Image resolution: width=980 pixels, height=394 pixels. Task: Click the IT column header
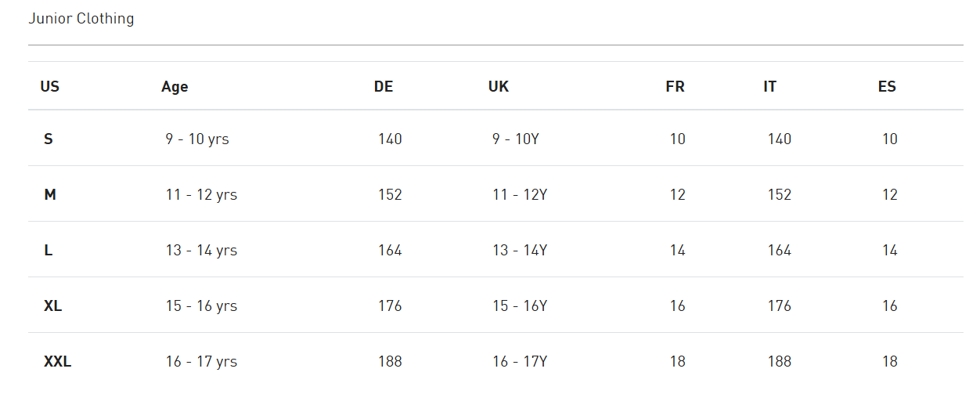pyautogui.click(x=770, y=86)
